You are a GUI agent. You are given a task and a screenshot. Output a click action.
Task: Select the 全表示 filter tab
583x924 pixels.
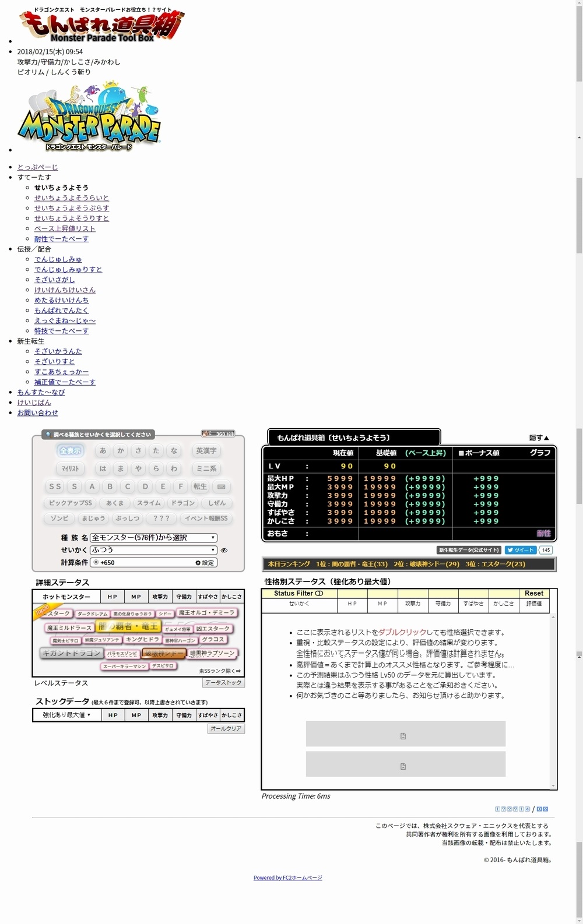71,451
